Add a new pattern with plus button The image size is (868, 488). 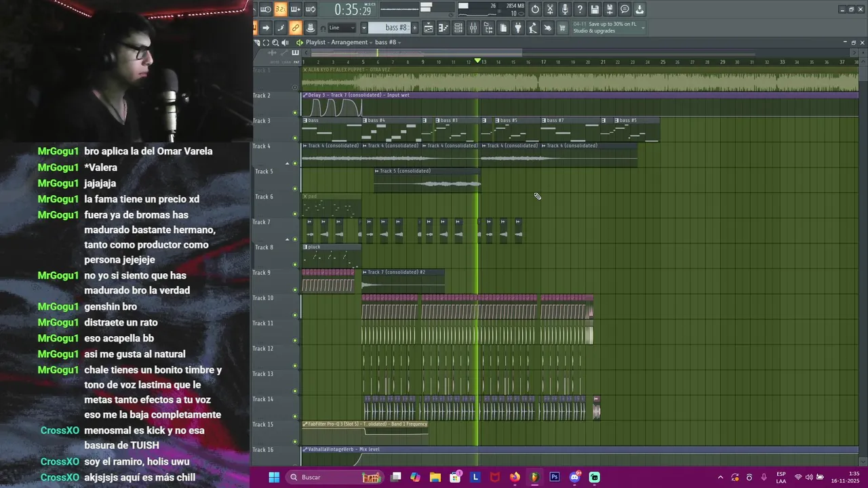tap(415, 28)
